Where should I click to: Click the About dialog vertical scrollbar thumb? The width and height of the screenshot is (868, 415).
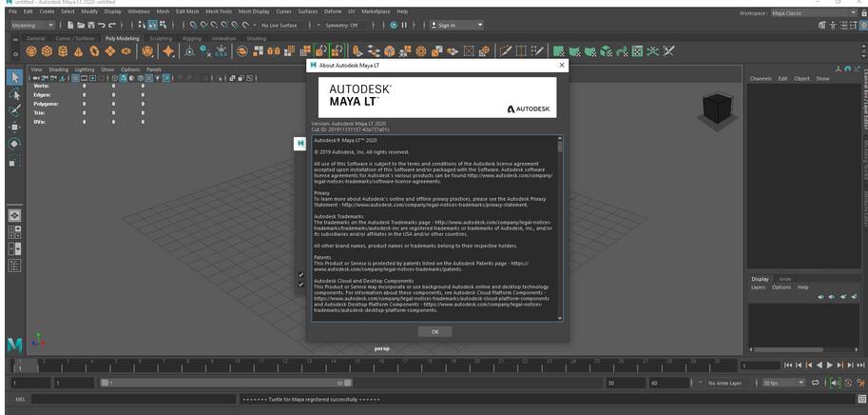pos(560,147)
